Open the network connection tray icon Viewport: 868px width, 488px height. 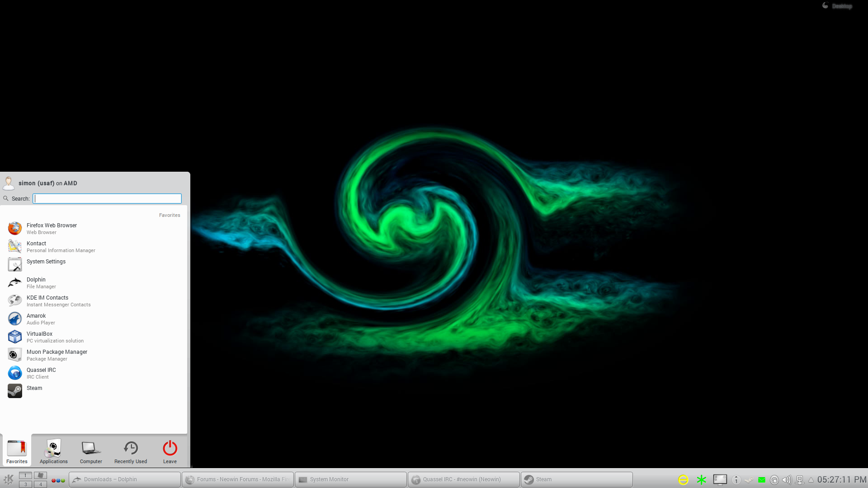click(x=799, y=480)
